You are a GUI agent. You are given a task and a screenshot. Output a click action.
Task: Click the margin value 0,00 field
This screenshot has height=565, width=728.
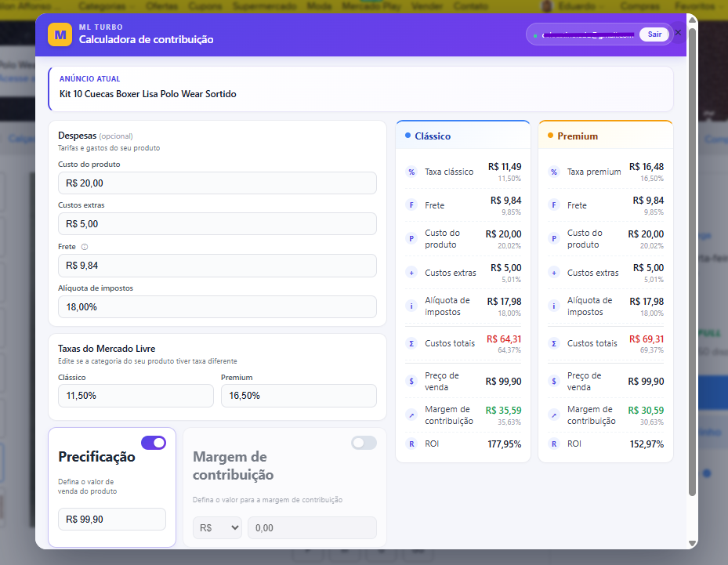[x=312, y=528]
